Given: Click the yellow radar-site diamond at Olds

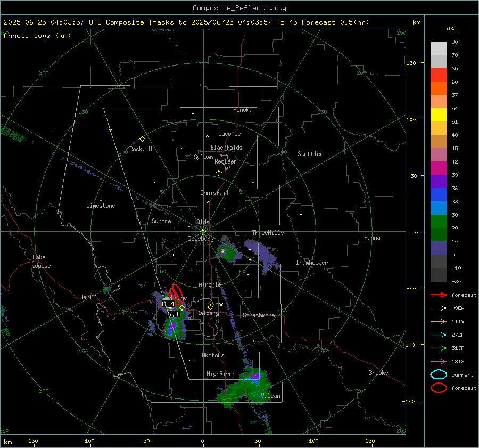Looking at the screenshot, I should tap(203, 232).
